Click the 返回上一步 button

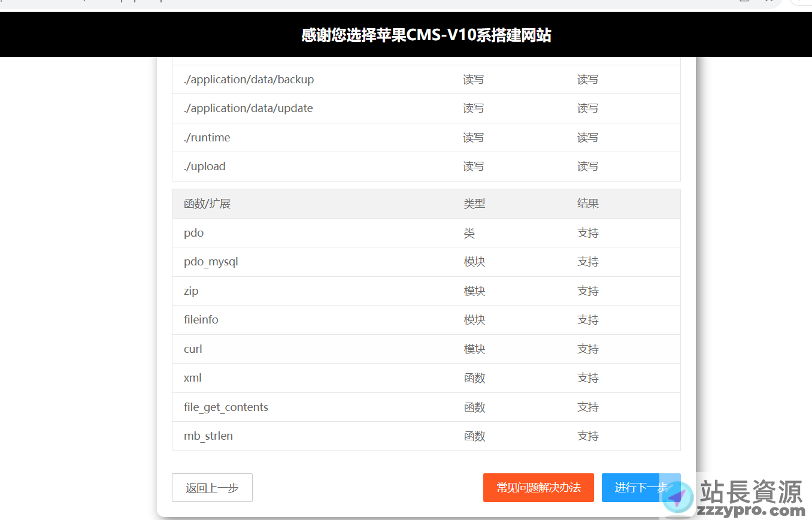pos(212,488)
